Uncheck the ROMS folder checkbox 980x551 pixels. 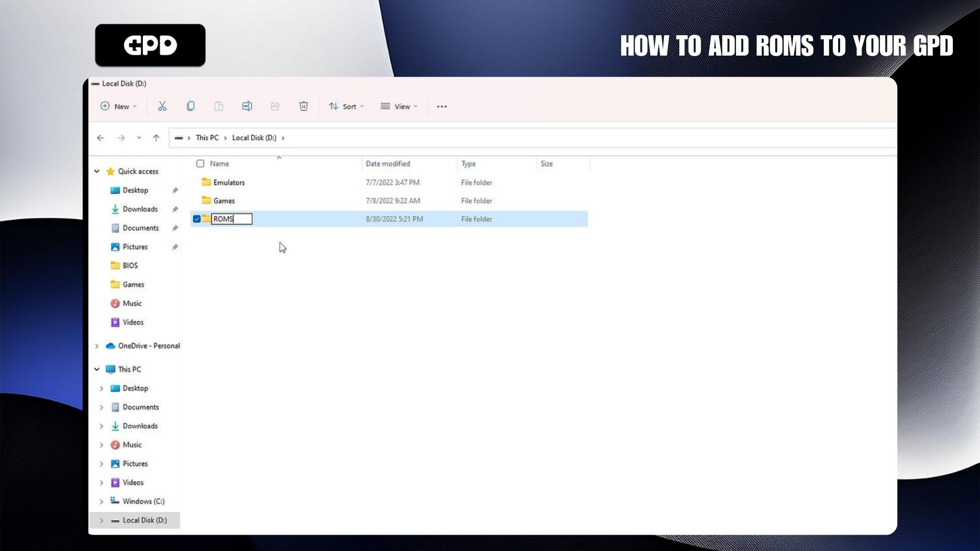pyautogui.click(x=197, y=219)
